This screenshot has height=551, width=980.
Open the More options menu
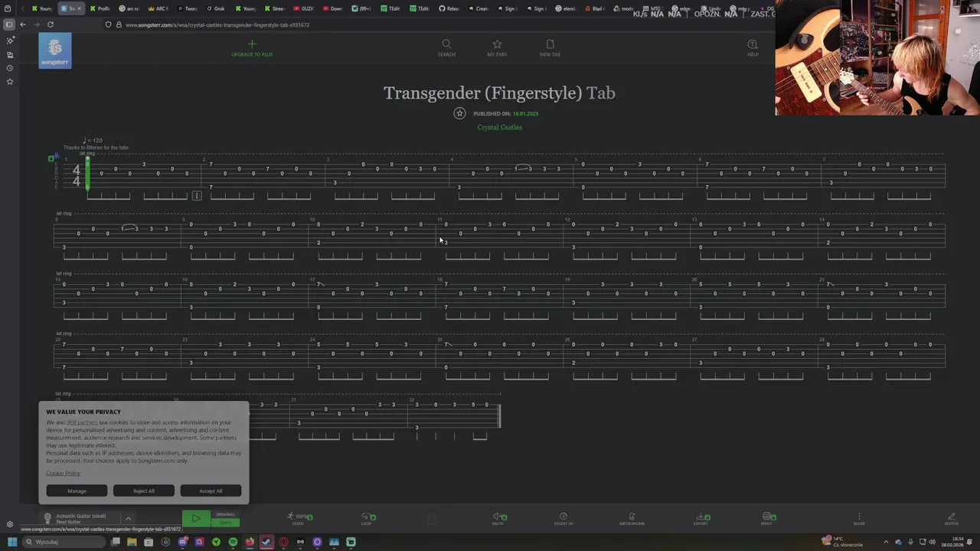tap(859, 519)
